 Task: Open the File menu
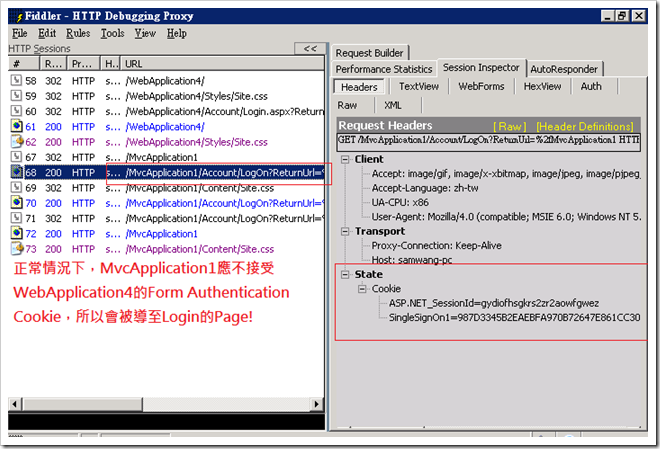(19, 33)
